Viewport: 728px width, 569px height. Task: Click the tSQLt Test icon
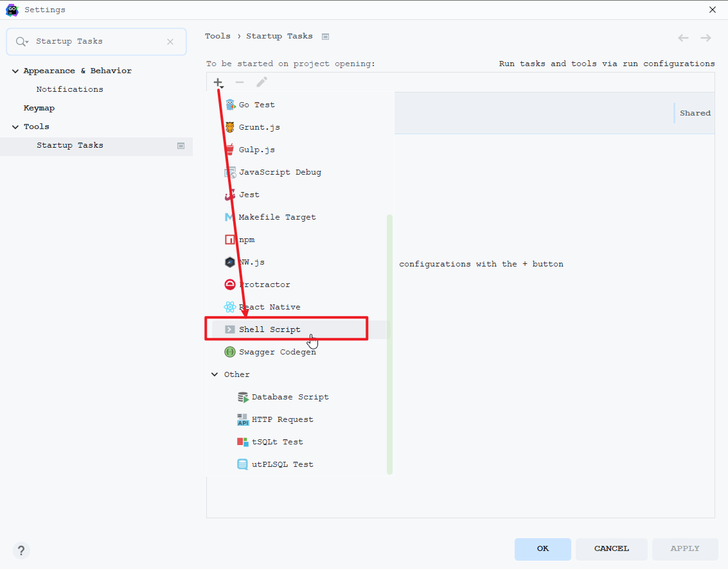243,442
